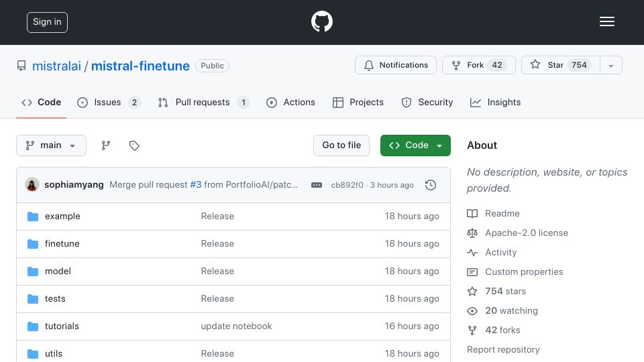Open commit hash cb892f0

tap(347, 185)
